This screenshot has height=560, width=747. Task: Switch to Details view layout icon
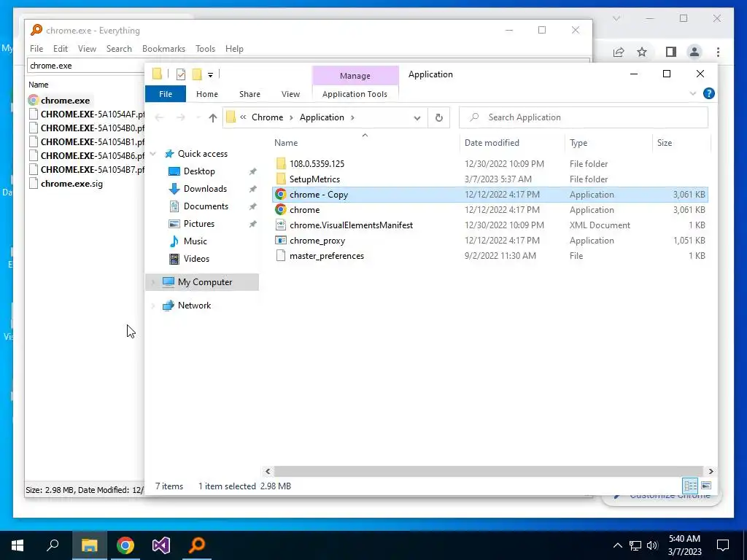[x=690, y=486]
